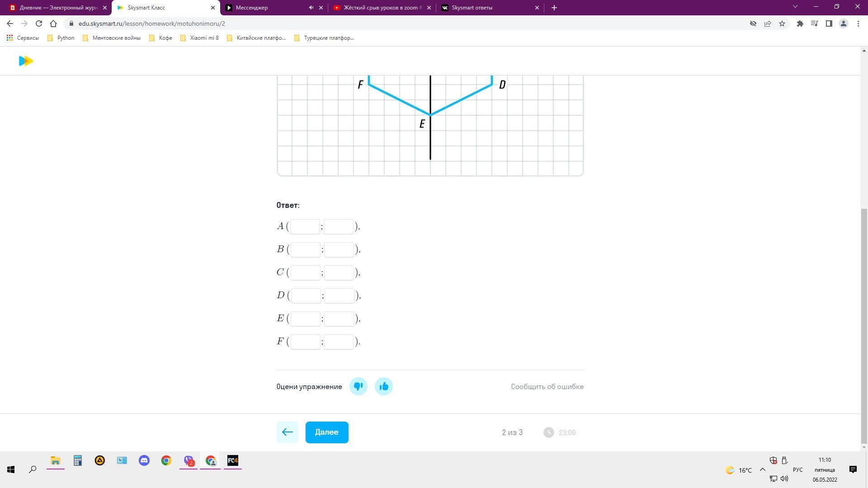
Task: Click the thumbs down rating icon
Action: click(359, 386)
